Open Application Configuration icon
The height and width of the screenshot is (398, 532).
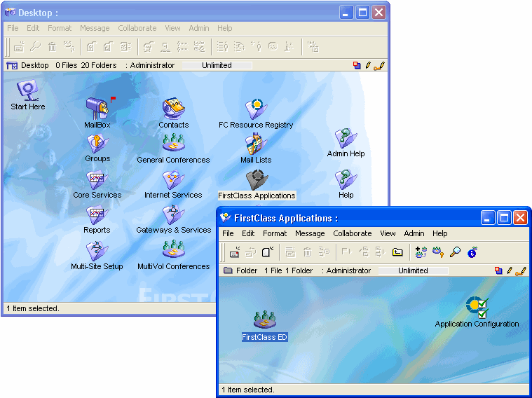(x=477, y=307)
